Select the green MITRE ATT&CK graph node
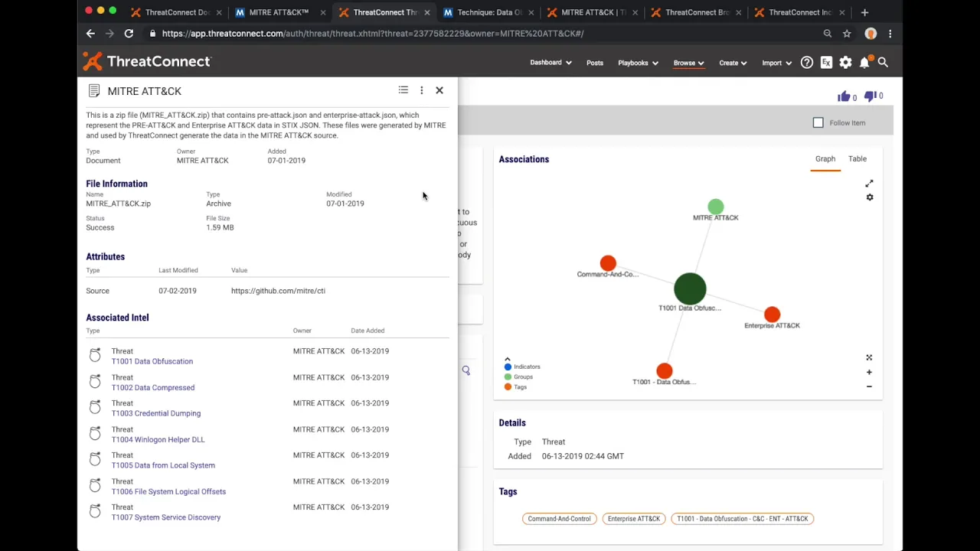980x551 pixels. click(x=715, y=207)
